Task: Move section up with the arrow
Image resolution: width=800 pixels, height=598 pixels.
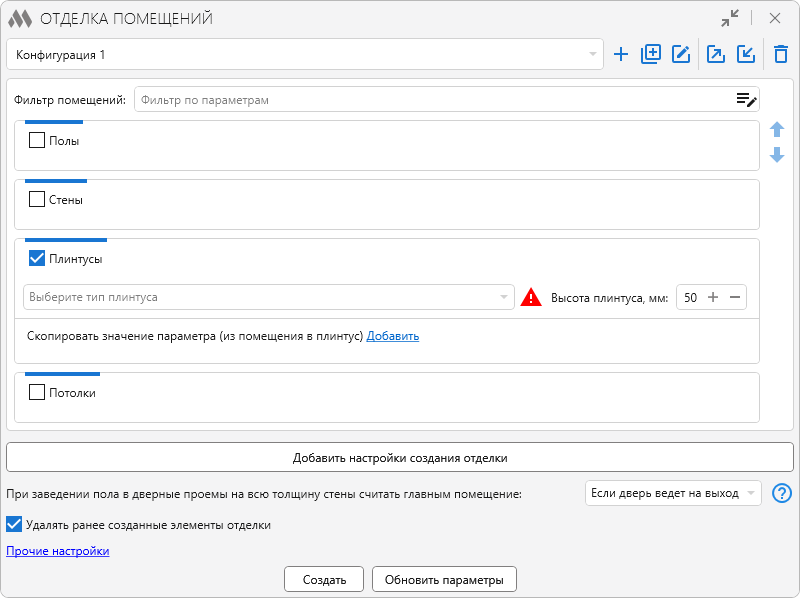Action: 777,130
